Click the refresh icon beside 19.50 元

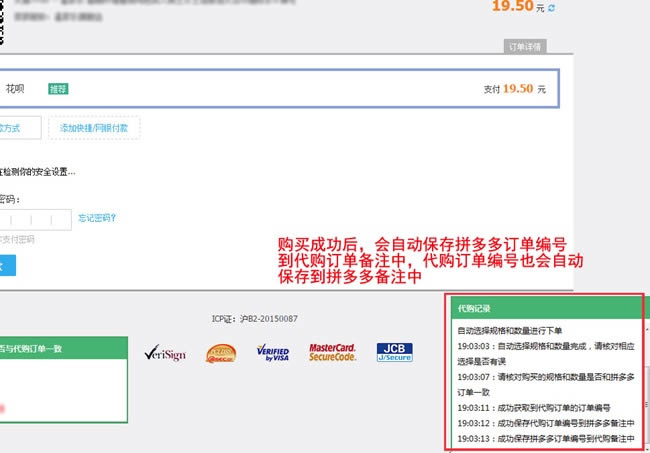click(x=552, y=8)
